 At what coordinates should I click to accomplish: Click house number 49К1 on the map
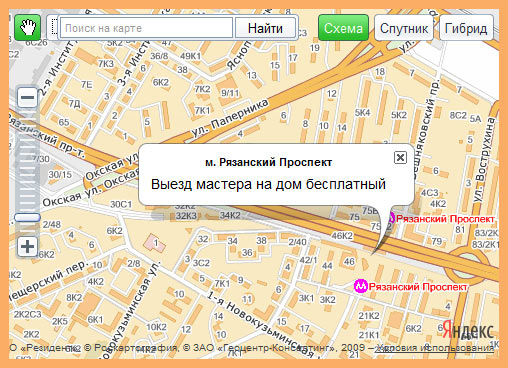[191, 56]
